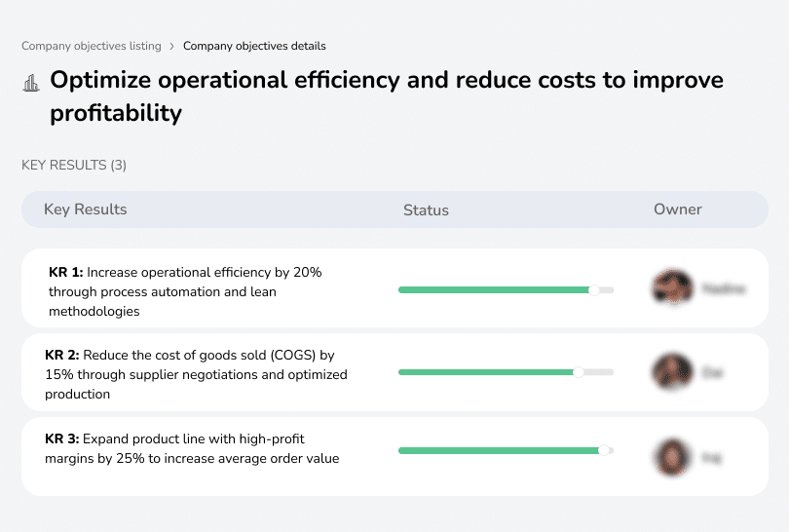Click the objective title about optimizing operational efficiency
The width and height of the screenshot is (789, 532).
(387, 96)
